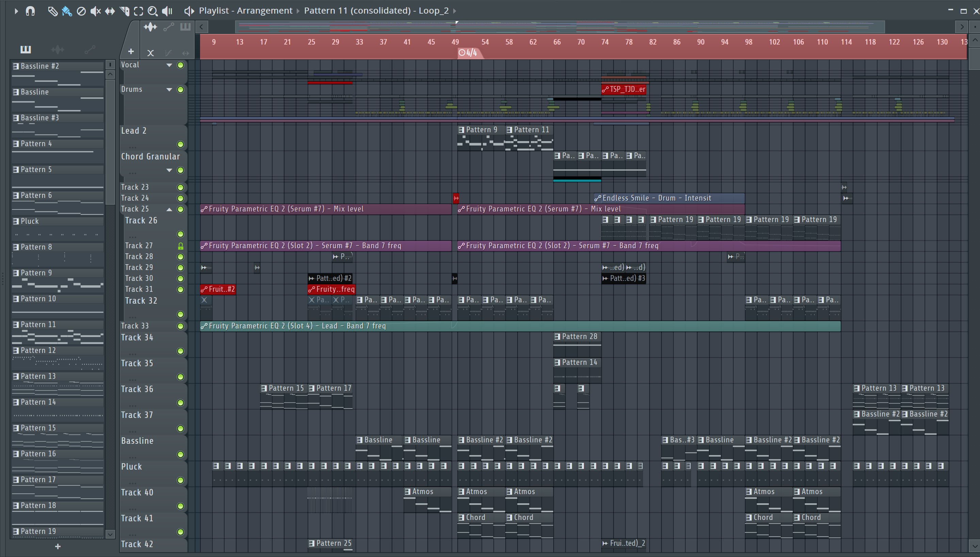Mute the Pluck track
Screen dimensions: 980x557
tap(180, 480)
